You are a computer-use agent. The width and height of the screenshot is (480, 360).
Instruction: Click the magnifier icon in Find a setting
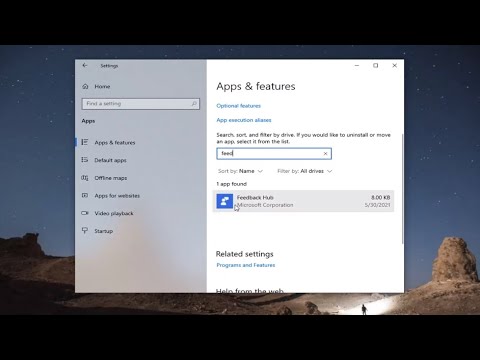pyautogui.click(x=194, y=104)
